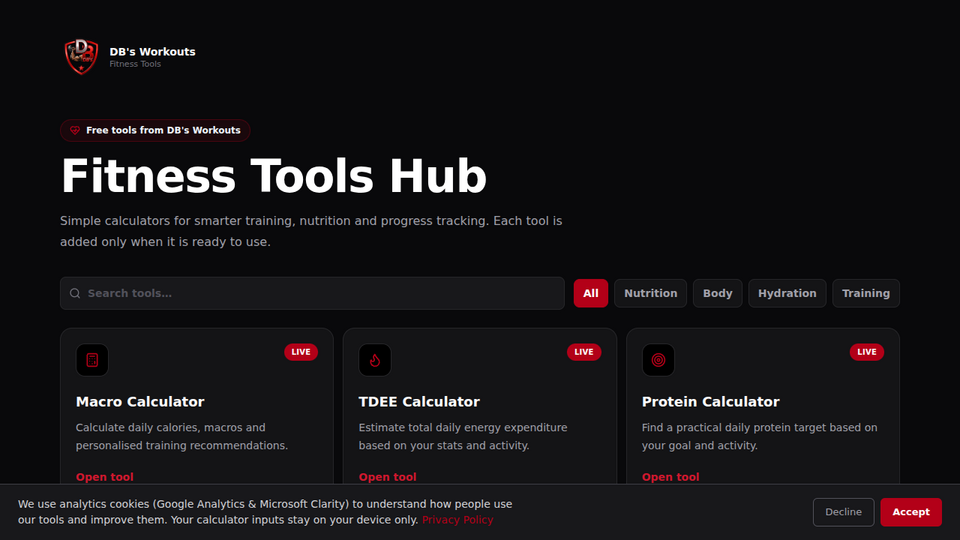The height and width of the screenshot is (540, 960).
Task: Click the search magnifier icon
Action: tap(75, 293)
